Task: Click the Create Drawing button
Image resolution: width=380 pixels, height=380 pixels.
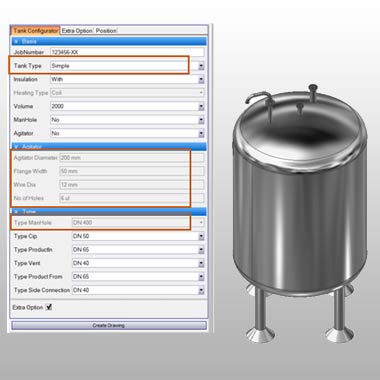Action: [109, 325]
